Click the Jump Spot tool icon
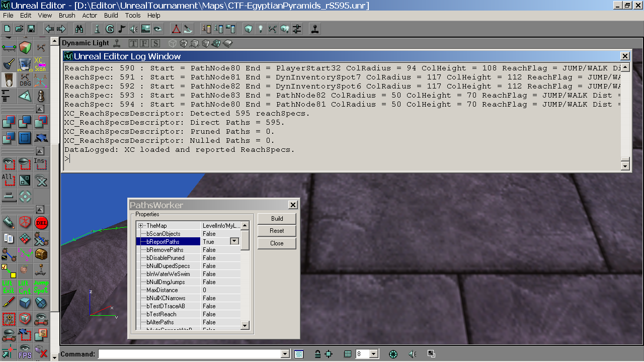Image resolution: width=644 pixels, height=362 pixels. point(41,287)
